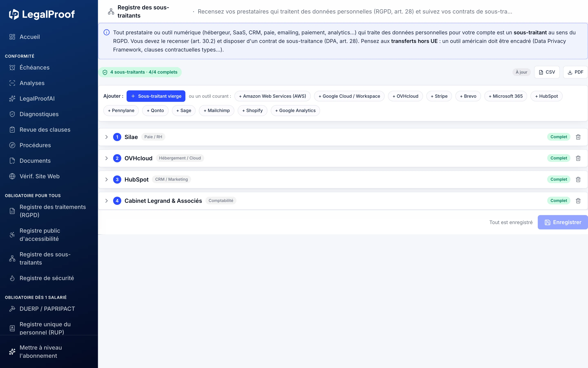Click the Échéances alarm clock icon

[x=12, y=67]
